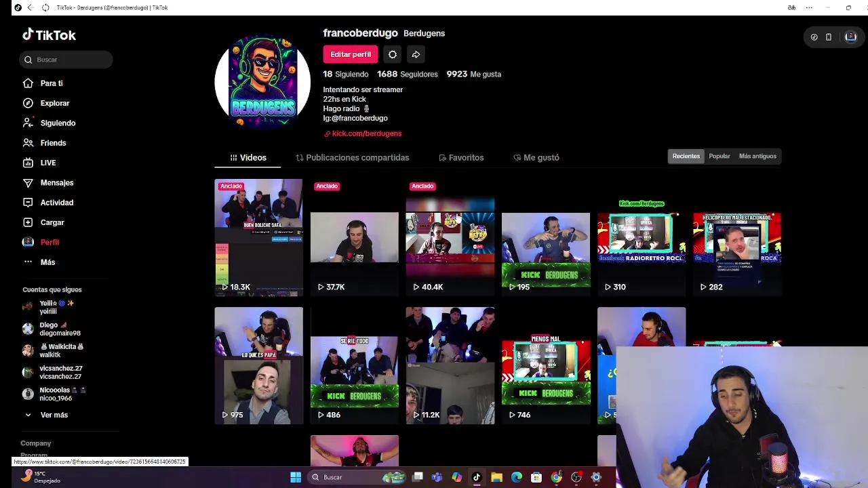Open Diego diegomaire98 account
Image resolution: width=868 pixels, height=488 pixels.
tap(53, 329)
